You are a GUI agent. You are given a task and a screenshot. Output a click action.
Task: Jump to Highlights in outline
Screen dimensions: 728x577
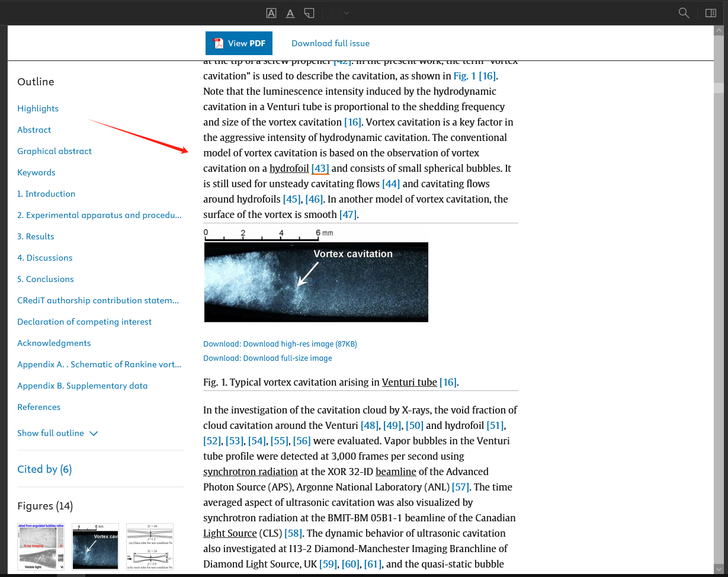point(38,108)
